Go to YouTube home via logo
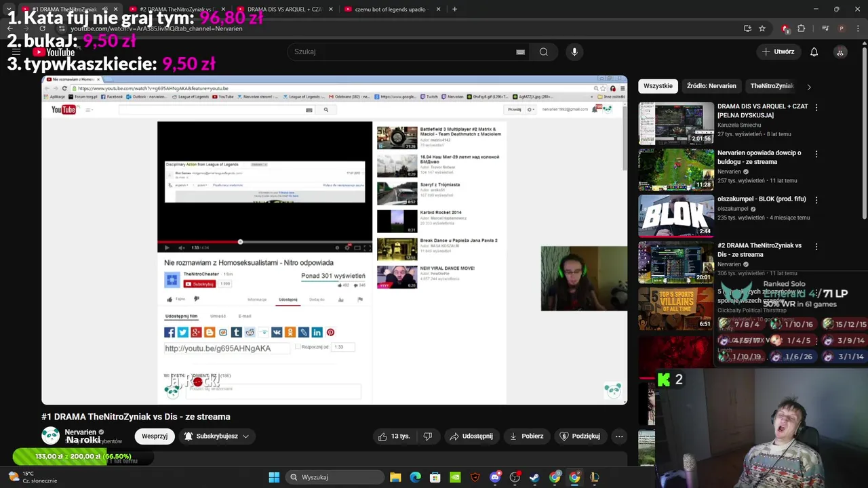 tap(54, 52)
